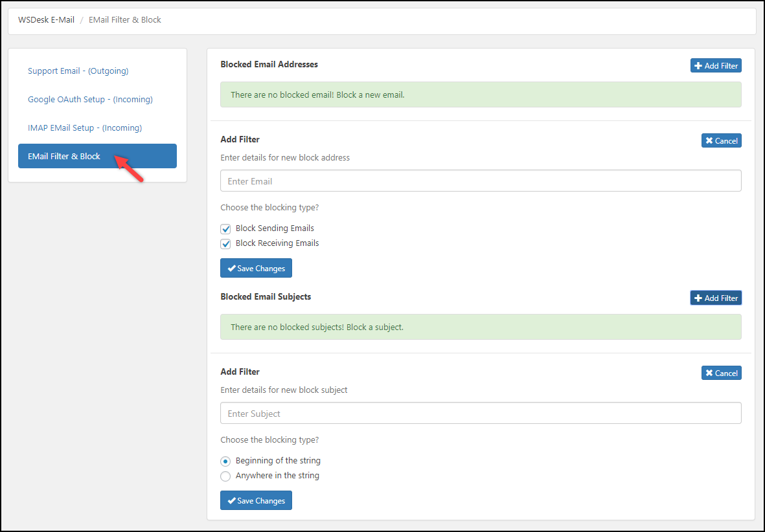Click the no blocked email notice
This screenshot has height=532, width=765.
pyautogui.click(x=481, y=94)
